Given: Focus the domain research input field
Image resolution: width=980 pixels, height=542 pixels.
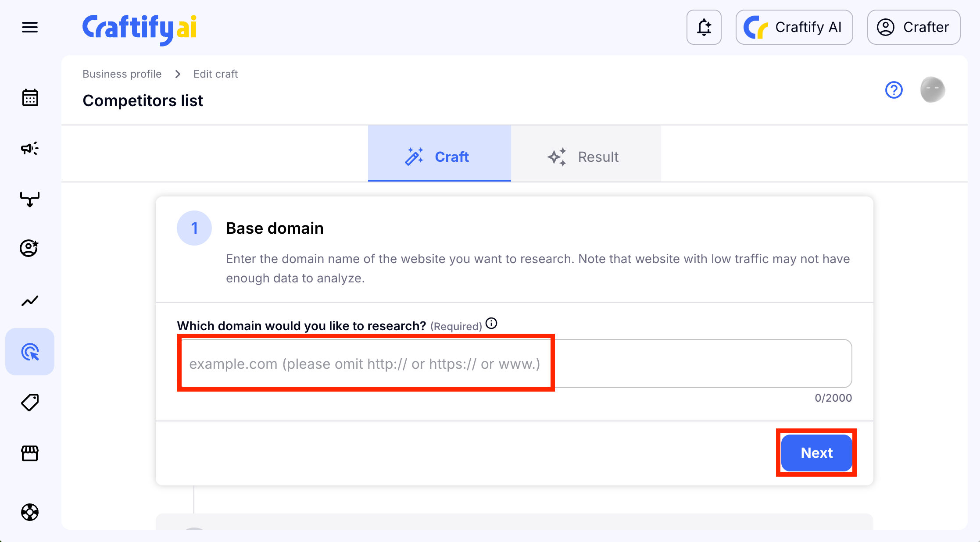Looking at the screenshot, I should coord(514,364).
